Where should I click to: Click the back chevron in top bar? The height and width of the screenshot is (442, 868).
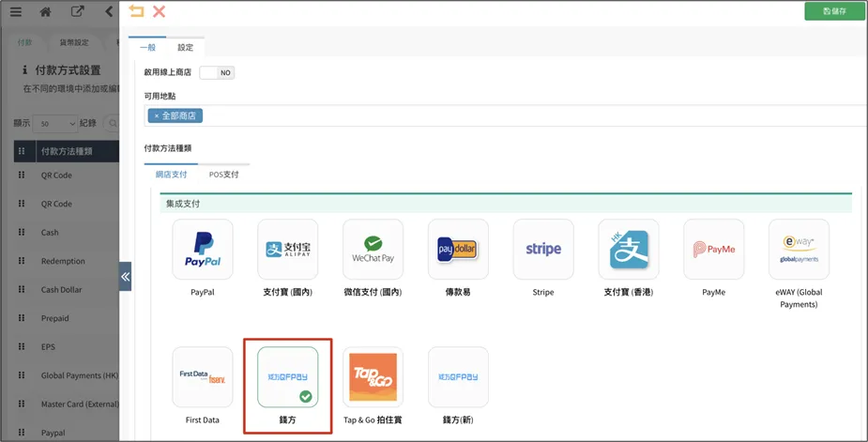coord(109,11)
